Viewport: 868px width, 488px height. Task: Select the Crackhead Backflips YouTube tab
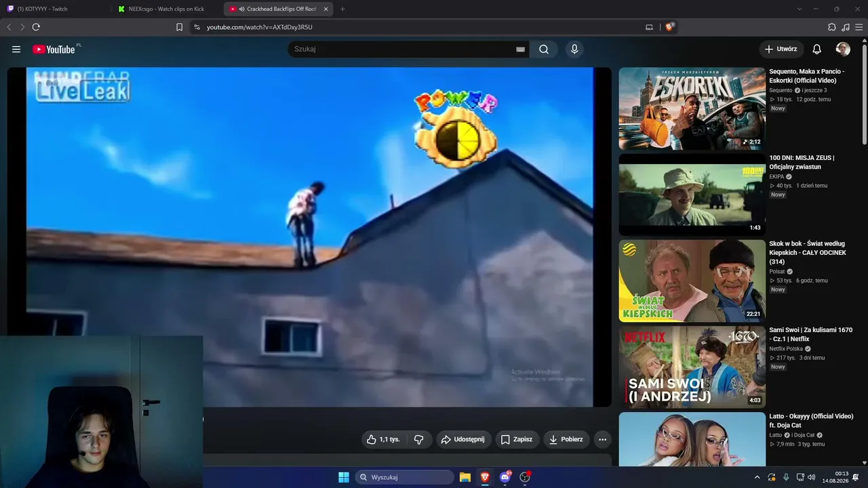[278, 9]
